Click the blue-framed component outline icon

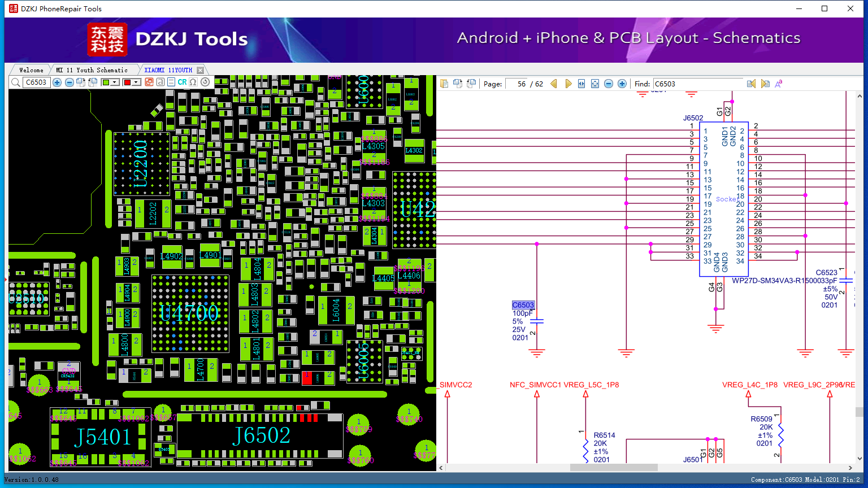coord(171,82)
